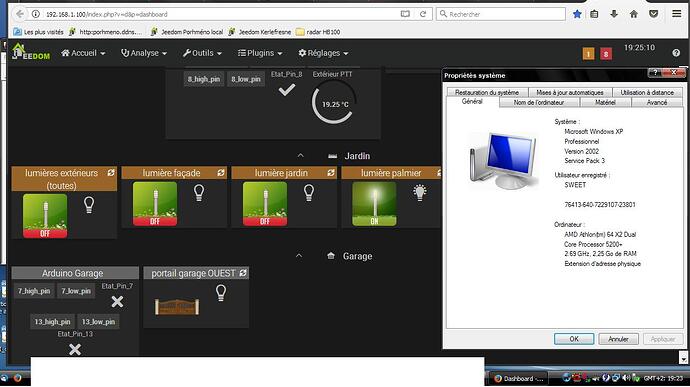
Task: Click the Arduino Garage widget title
Action: click(x=73, y=273)
